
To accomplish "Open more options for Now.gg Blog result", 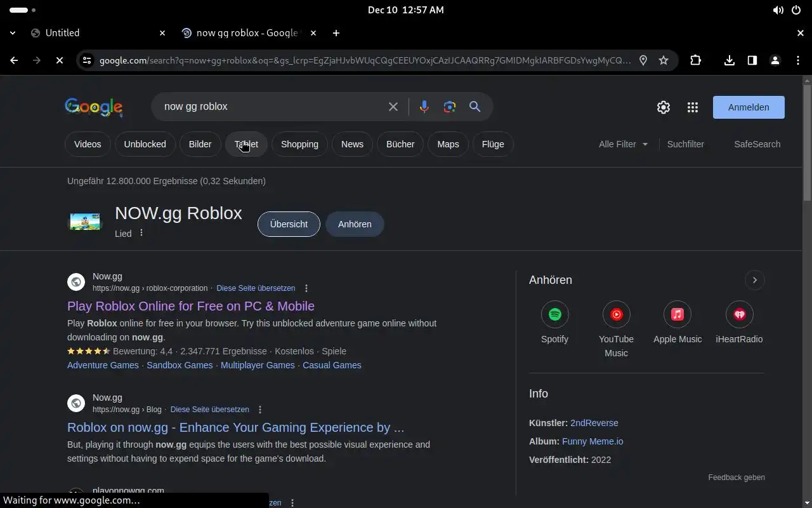I will 260,410.
